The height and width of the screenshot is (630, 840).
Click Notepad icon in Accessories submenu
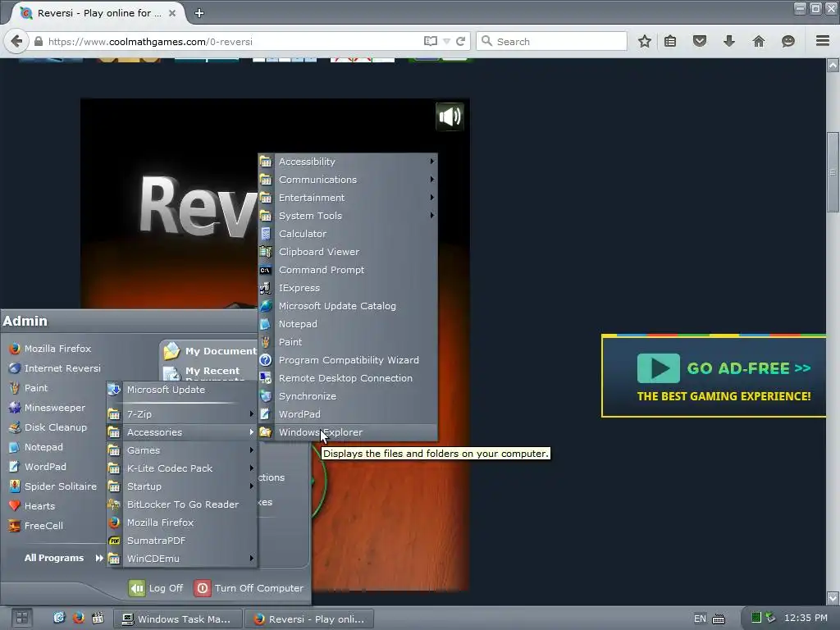pos(265,324)
